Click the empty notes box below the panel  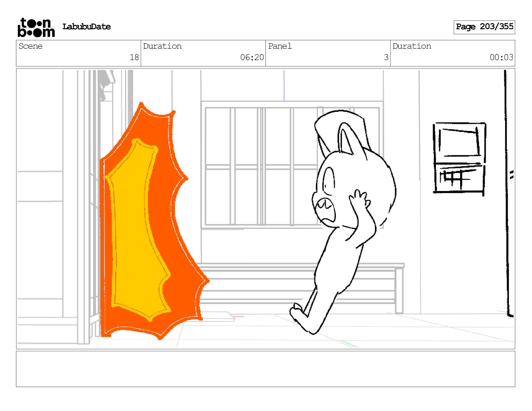265,369
